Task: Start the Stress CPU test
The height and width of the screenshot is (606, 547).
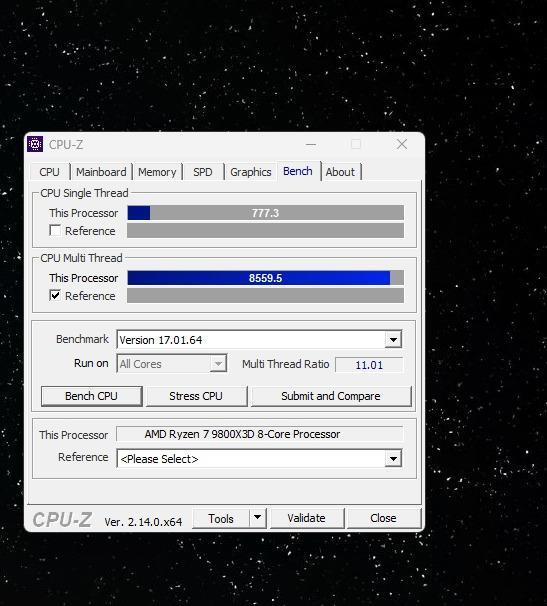Action: click(196, 396)
